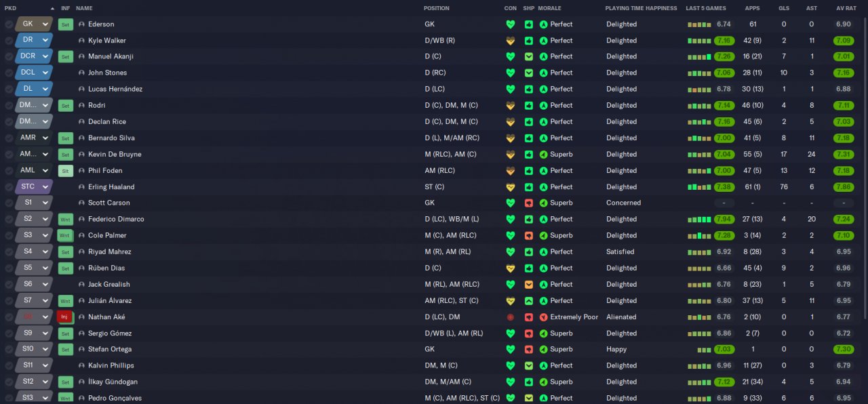Tick the selection circle for Ederson's row
The width and height of the screenshot is (868, 404).
pyautogui.click(x=9, y=24)
